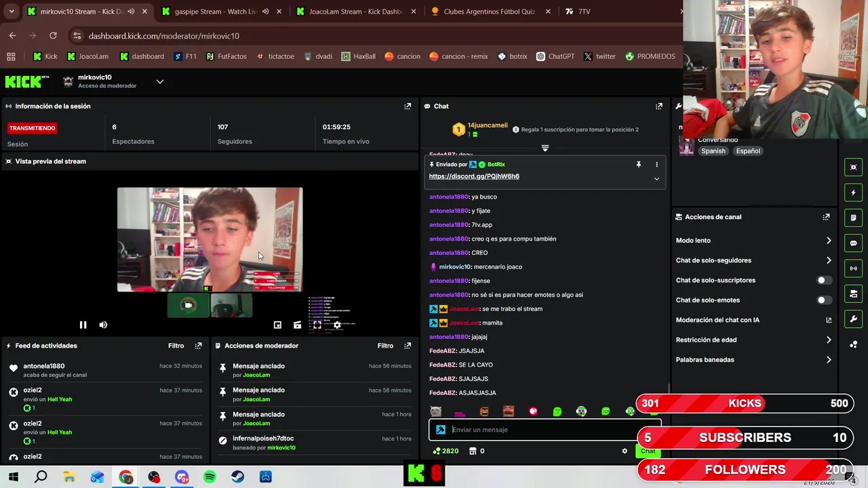Click the Spanish tag chip
Screen dimensions: 868x488
[713, 151]
